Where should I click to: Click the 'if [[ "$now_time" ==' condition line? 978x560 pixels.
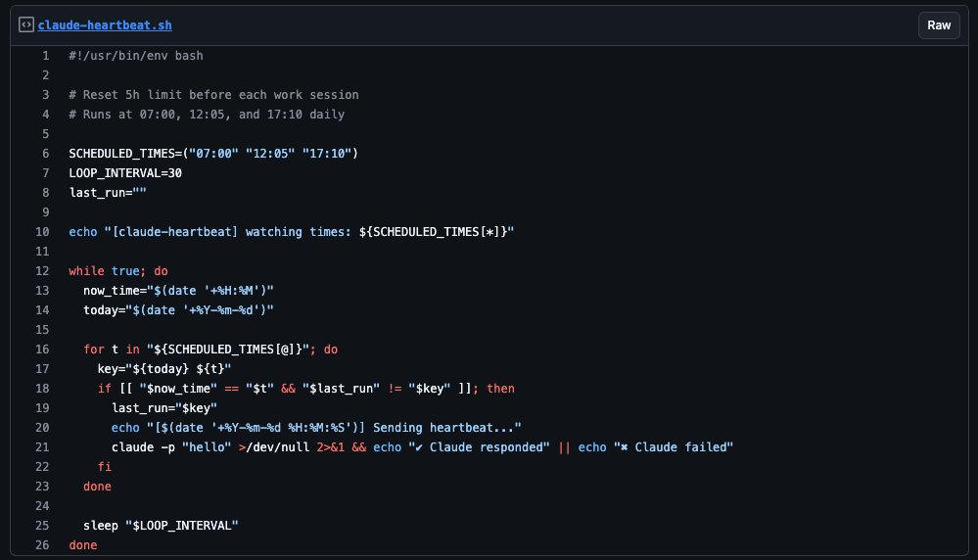coord(305,389)
